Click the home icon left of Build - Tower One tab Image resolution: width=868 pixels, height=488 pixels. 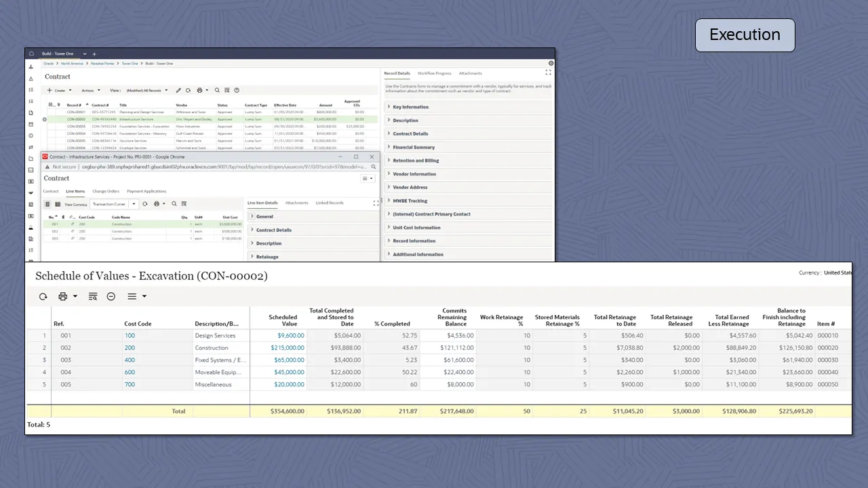(31, 54)
